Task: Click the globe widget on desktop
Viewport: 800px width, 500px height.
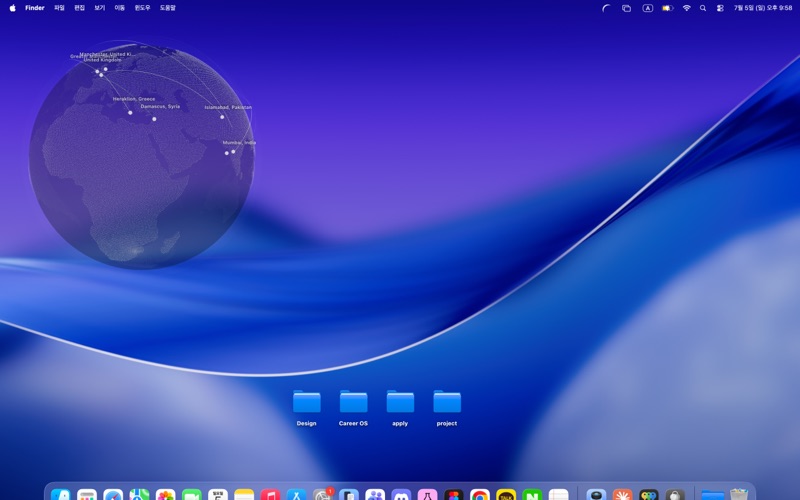Action: pyautogui.click(x=141, y=155)
